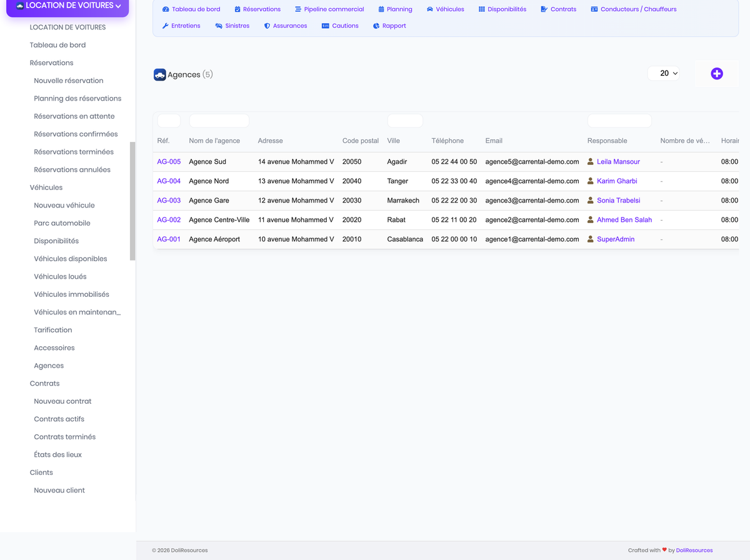Image resolution: width=750 pixels, height=560 pixels.
Task: Click the Ville filter input field
Action: click(x=405, y=121)
